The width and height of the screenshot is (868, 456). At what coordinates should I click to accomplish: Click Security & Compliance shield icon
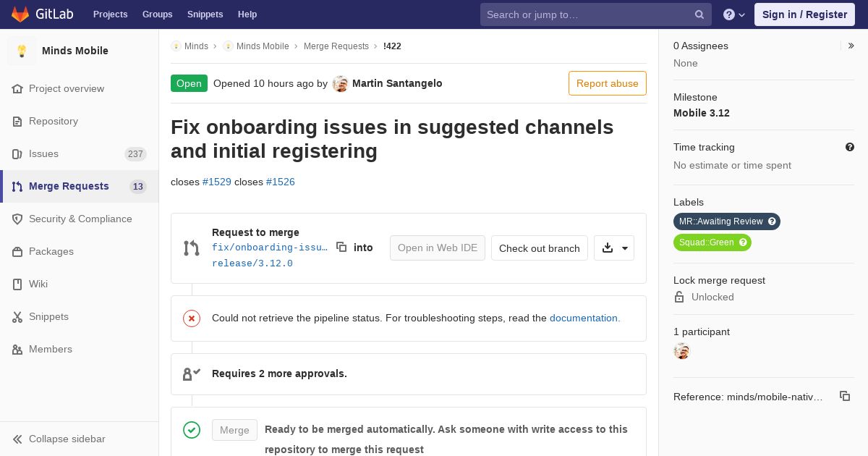(x=17, y=219)
